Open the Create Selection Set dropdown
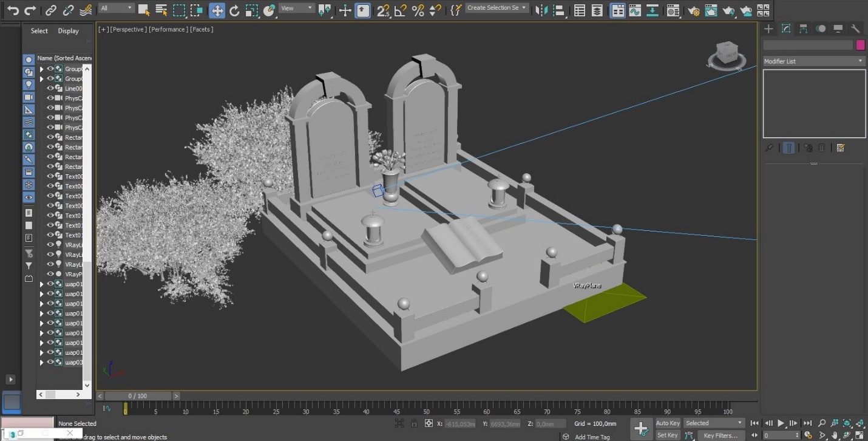 (x=497, y=8)
